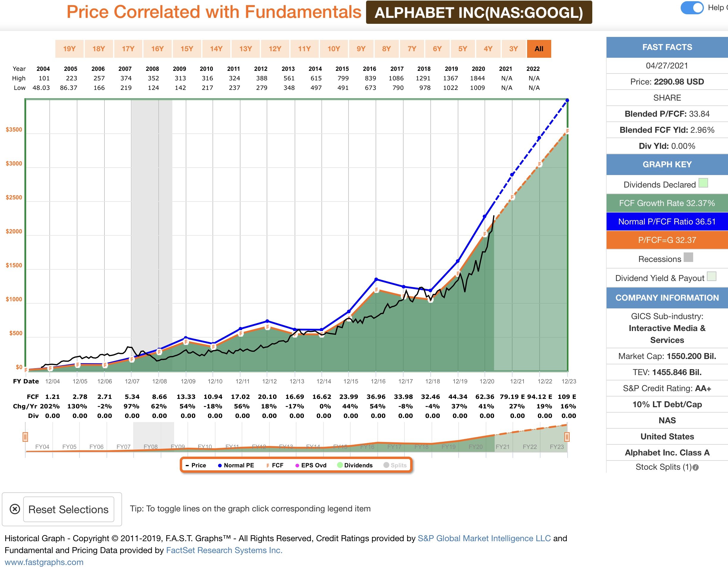
Task: Click the Dividend Yield & Payout checkbox
Action: coord(711,277)
